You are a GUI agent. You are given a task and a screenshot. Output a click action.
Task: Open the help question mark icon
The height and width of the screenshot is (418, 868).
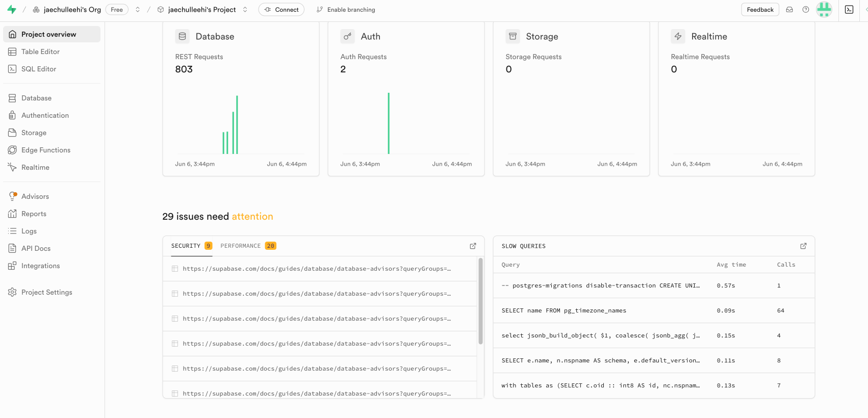tap(806, 10)
